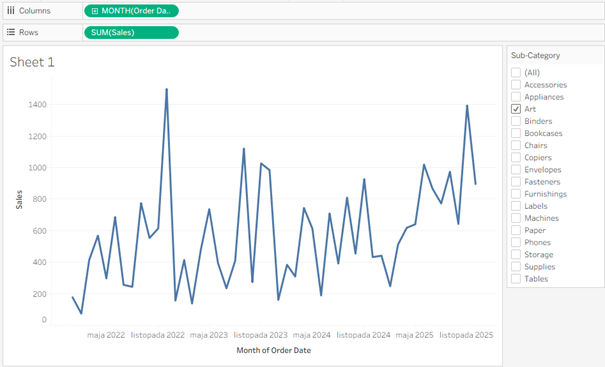The width and height of the screenshot is (605, 367).
Task: Click the listopada 2022 axis tick label
Action: click(x=158, y=335)
